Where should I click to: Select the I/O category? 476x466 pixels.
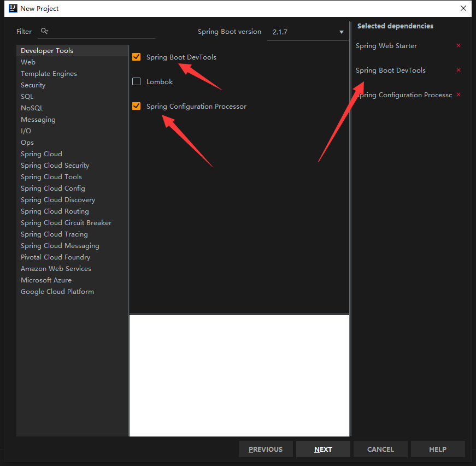click(72, 131)
